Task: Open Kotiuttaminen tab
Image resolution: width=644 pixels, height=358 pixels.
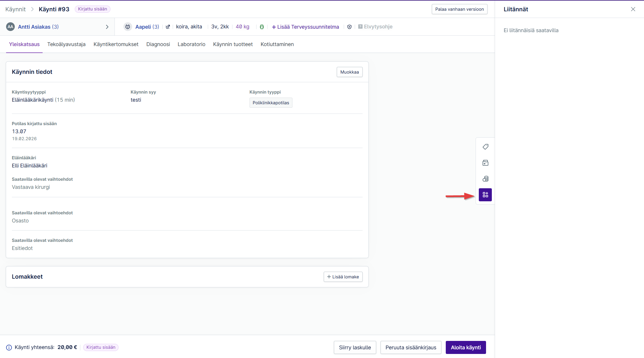Action: tap(277, 44)
